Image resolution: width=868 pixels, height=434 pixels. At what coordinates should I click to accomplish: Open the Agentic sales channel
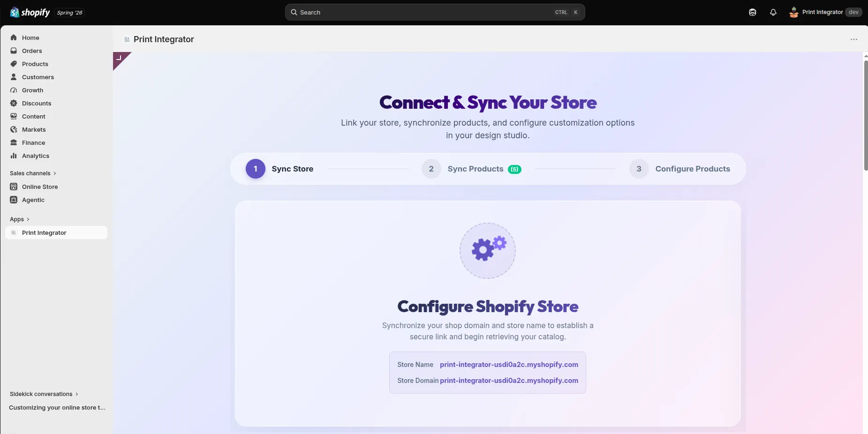click(x=56, y=200)
